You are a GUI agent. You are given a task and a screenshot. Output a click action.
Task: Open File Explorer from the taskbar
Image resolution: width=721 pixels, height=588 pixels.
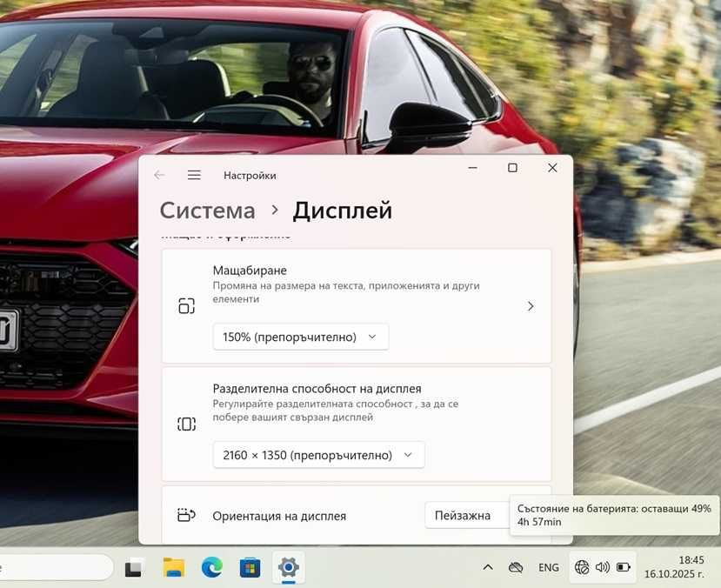click(x=174, y=568)
